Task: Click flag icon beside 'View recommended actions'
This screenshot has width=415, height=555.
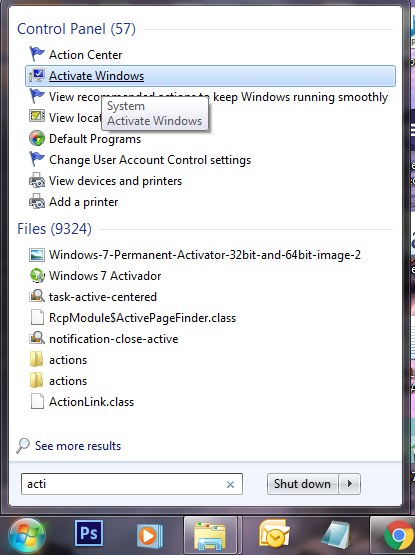Action: pyautogui.click(x=36, y=97)
